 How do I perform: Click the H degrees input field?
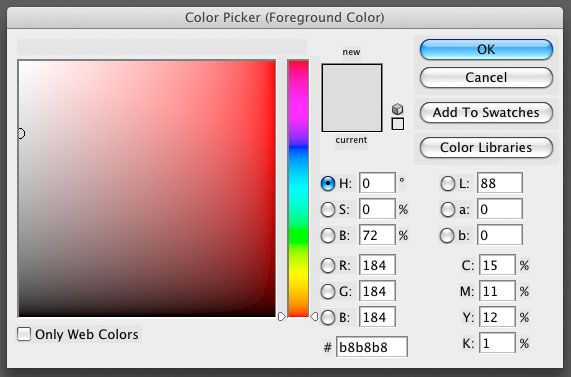(x=377, y=183)
